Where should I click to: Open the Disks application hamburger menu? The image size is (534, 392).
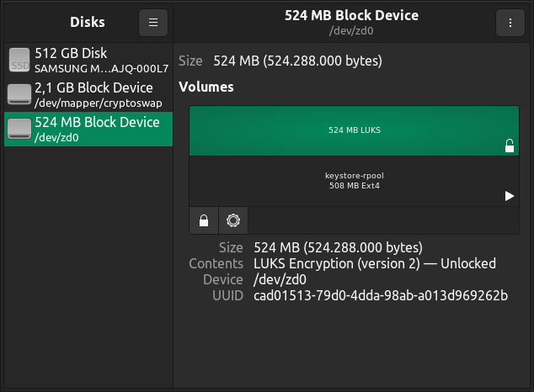click(153, 23)
